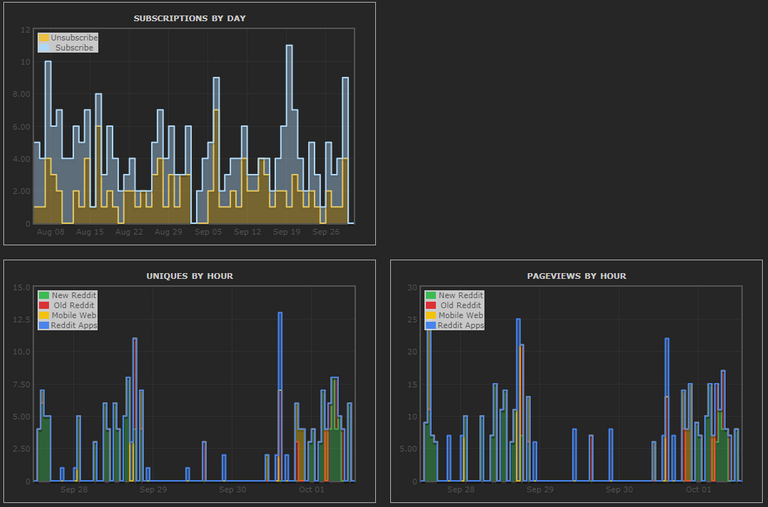Click the Sep 05 date on subscriptions axis

[x=208, y=232]
